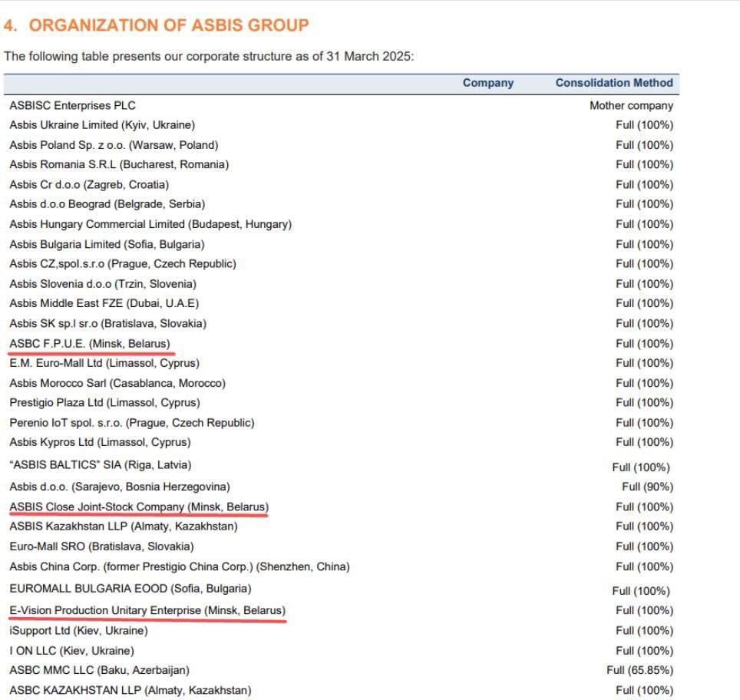
Task: Select Asbis Ukraine Limited (Kyiv, Ukraine) entry
Action: (x=102, y=124)
